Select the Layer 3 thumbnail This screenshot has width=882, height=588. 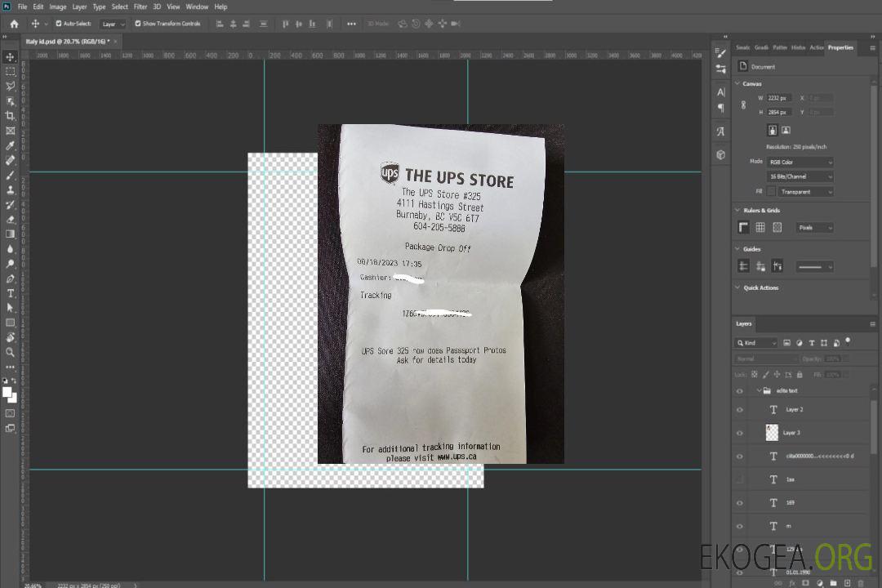tap(772, 433)
